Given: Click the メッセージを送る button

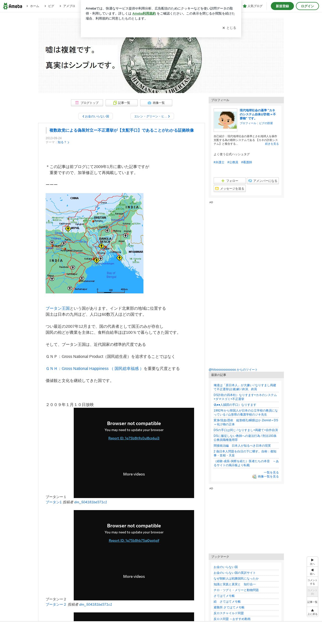Looking at the screenshot, I should click(230, 189).
